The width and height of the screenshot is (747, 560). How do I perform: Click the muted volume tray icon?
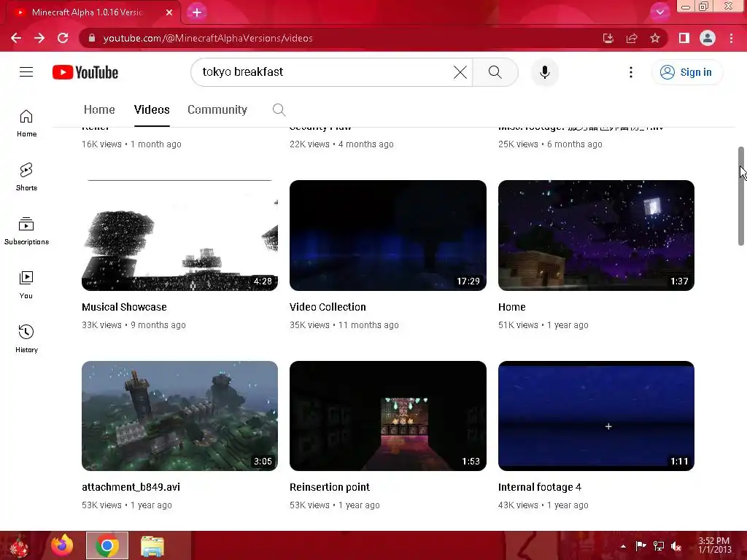tap(676, 546)
